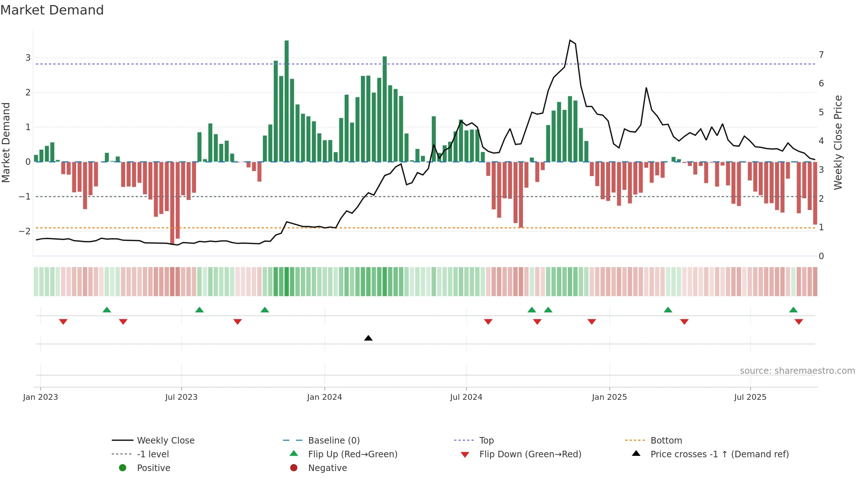
Task: Click the left-axis tick label 3
Action: tap(28, 58)
